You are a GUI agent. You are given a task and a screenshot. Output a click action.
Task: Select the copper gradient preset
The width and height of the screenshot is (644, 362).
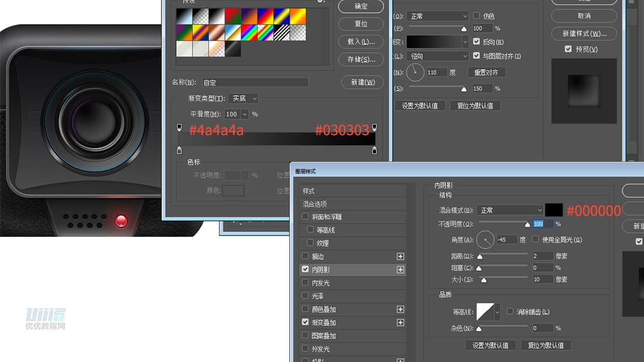[x=217, y=33]
